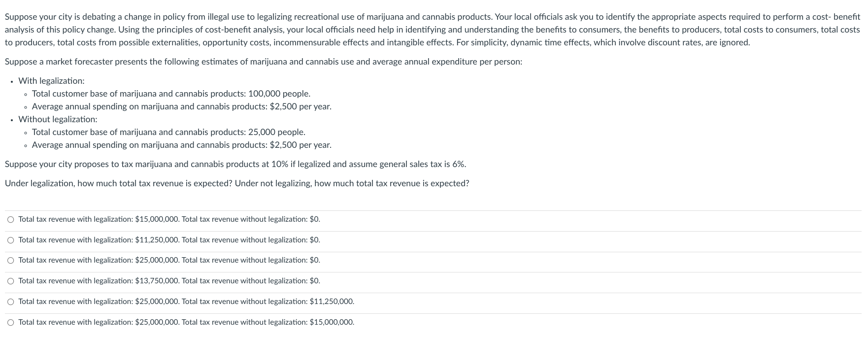
Task: Click the "Without legalization:" bullet heading
Action: tap(58, 119)
